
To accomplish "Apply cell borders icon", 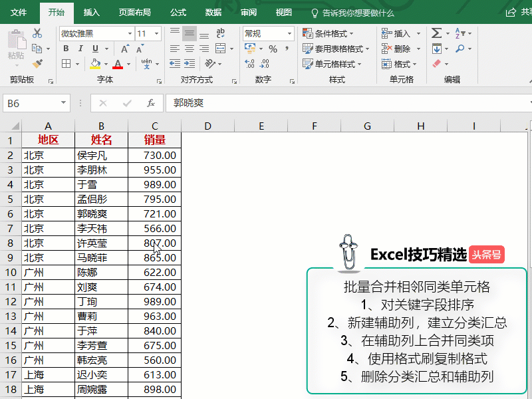I will 66,63.
